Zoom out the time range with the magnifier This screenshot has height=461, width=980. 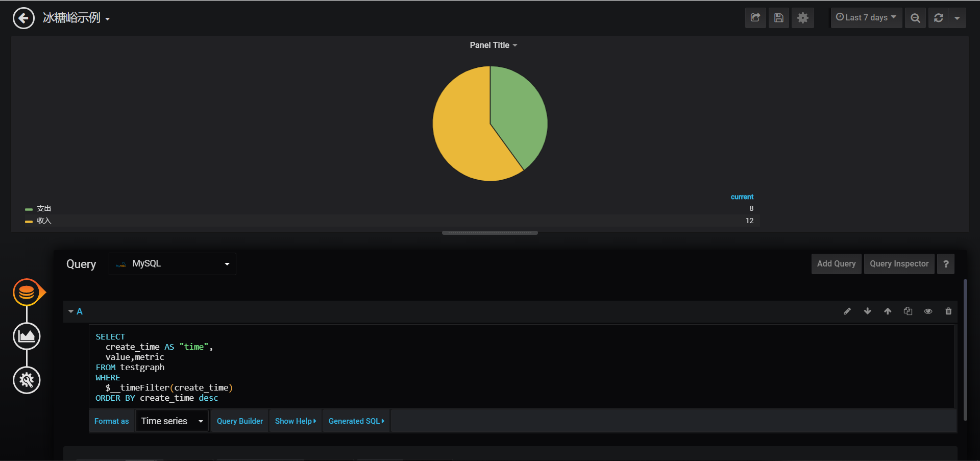pos(915,18)
